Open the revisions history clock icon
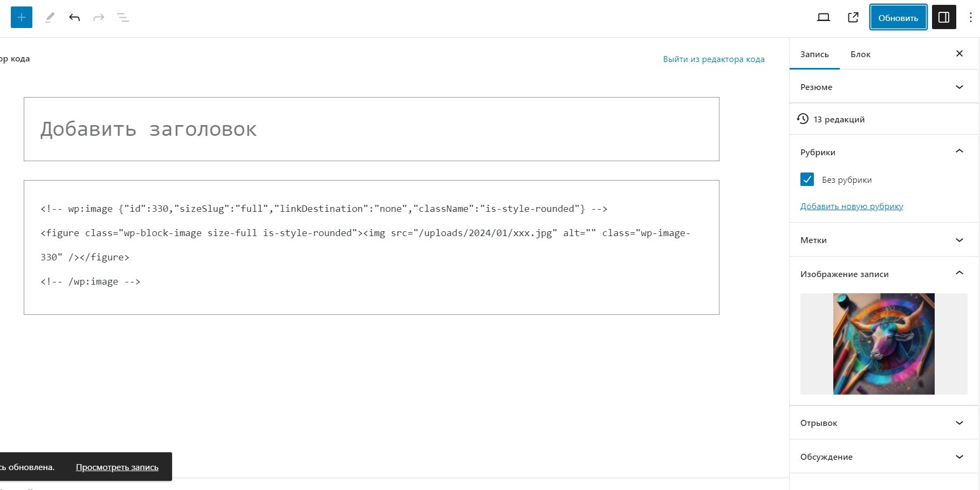 pos(803,119)
